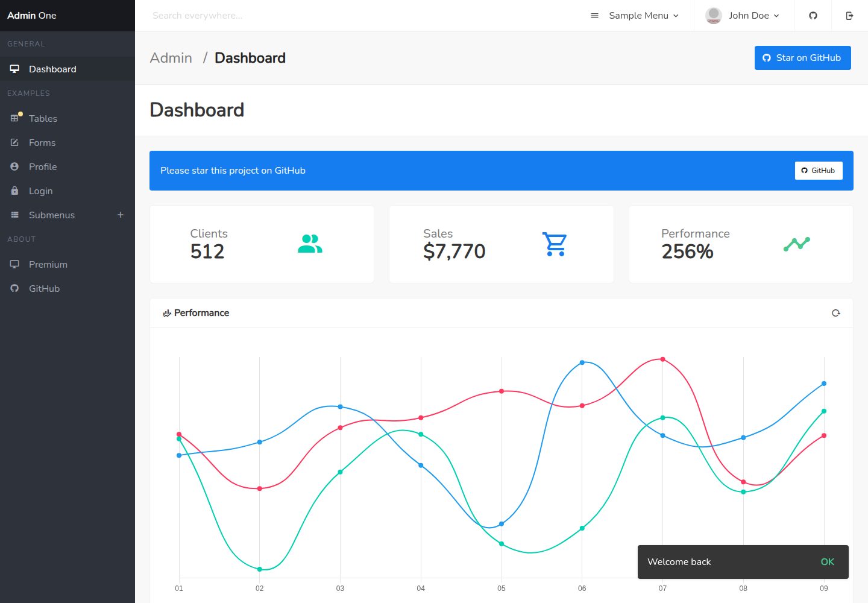Click the logout icon in top navbar

[849, 16]
